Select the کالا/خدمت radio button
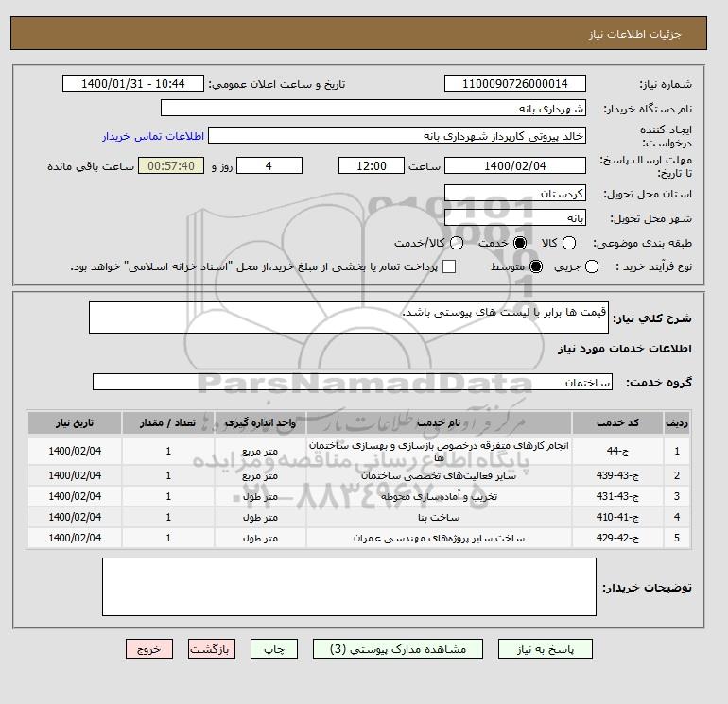Screen dimensions: 728x704 457,243
